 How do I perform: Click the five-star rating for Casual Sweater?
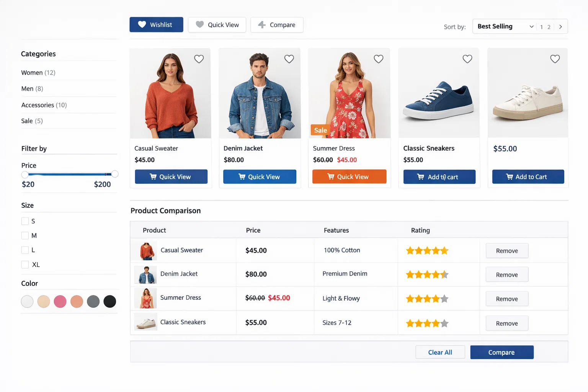tap(427, 251)
